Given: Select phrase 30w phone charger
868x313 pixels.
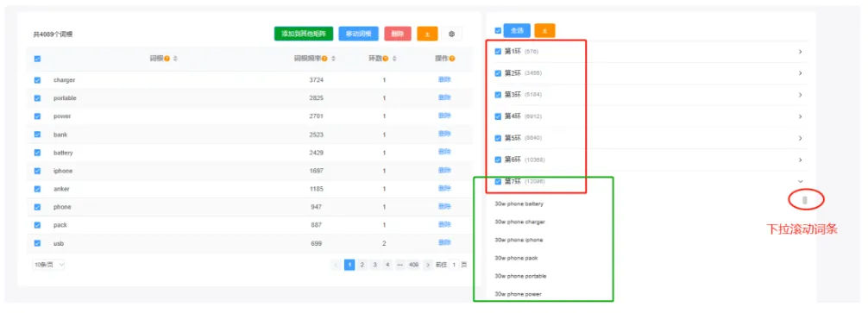Looking at the screenshot, I should point(519,222).
